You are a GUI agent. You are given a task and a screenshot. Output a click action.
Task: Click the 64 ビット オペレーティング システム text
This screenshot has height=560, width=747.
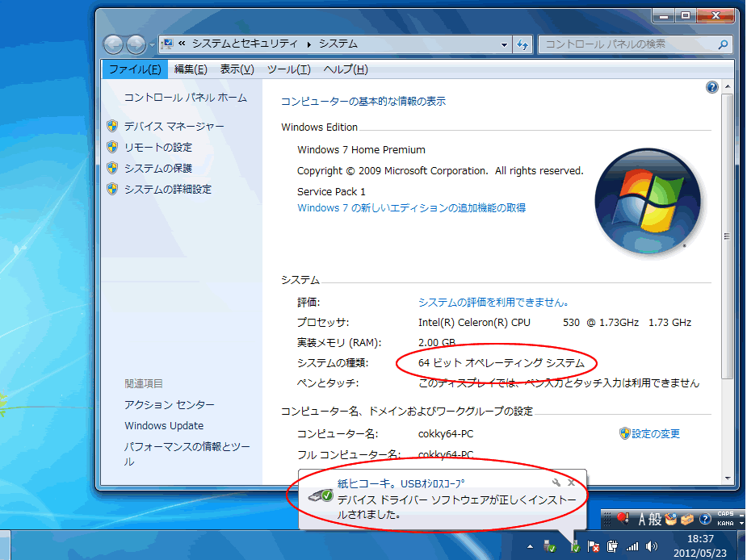pos(501,363)
